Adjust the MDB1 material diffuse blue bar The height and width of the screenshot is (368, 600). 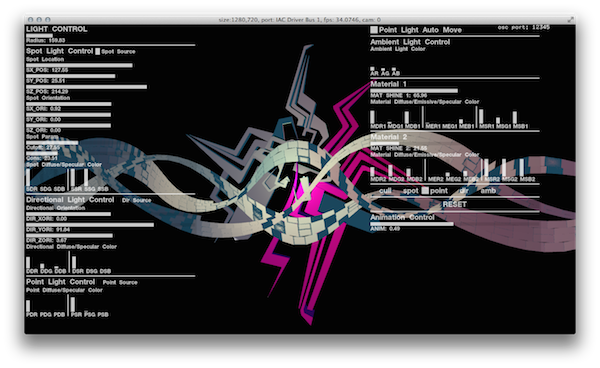407,117
